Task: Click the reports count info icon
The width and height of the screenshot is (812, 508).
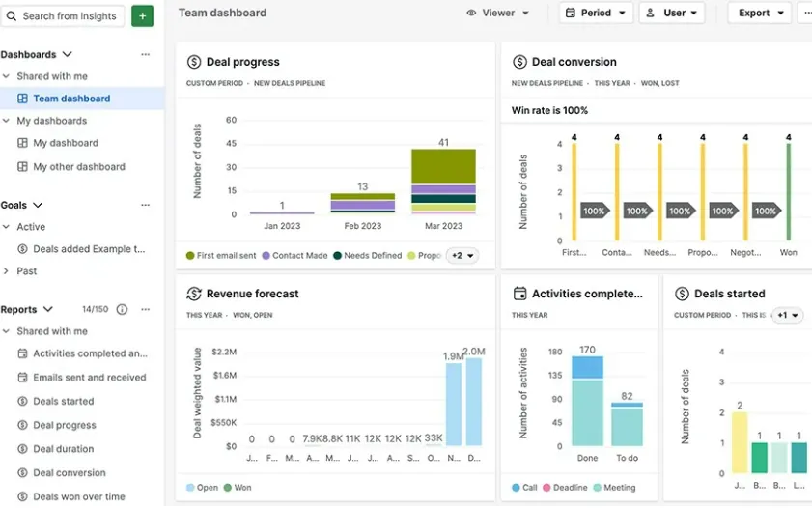Action: [x=122, y=309]
